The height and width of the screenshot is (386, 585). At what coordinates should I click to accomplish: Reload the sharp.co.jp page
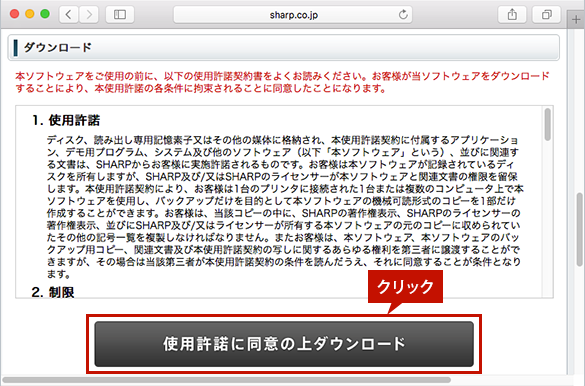point(403,15)
